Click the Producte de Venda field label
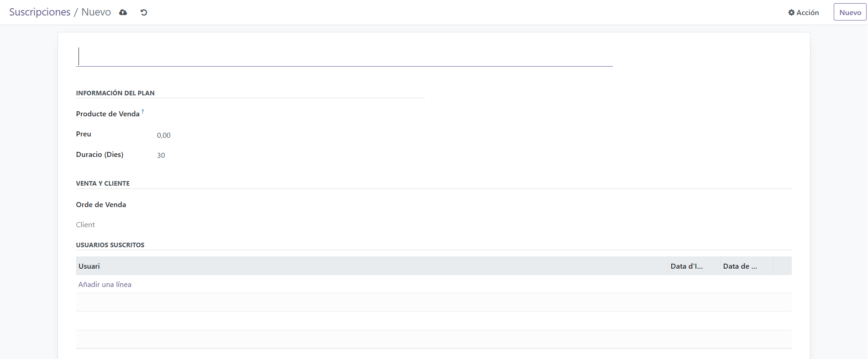868x359 pixels. pos(108,114)
